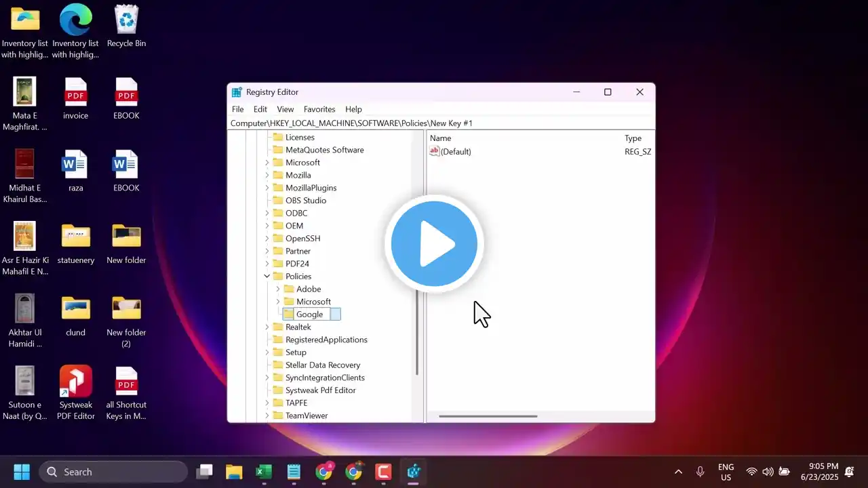Expand the Adobe key under Policies
The image size is (868, 488).
278,289
